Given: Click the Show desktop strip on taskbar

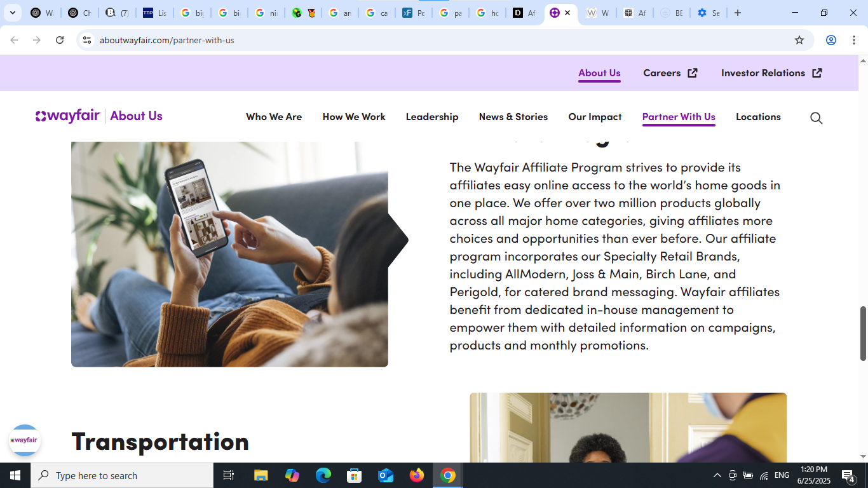Looking at the screenshot, I should click(866, 475).
